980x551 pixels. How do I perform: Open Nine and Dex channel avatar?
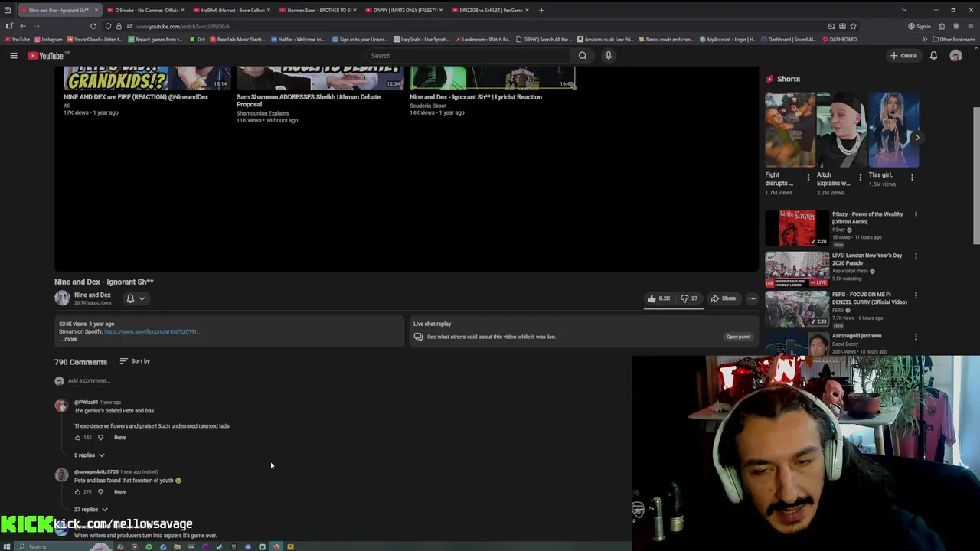coord(62,298)
